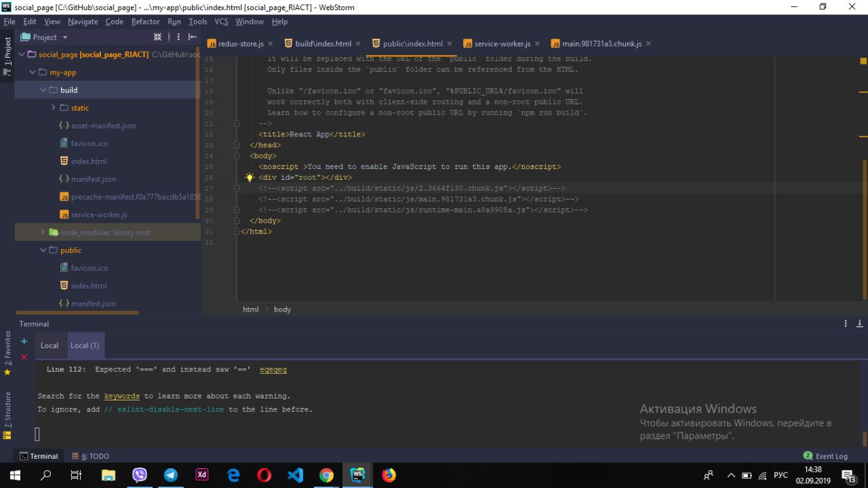The height and width of the screenshot is (488, 868).
Task: Click the keywords link in terminal
Action: point(122,396)
